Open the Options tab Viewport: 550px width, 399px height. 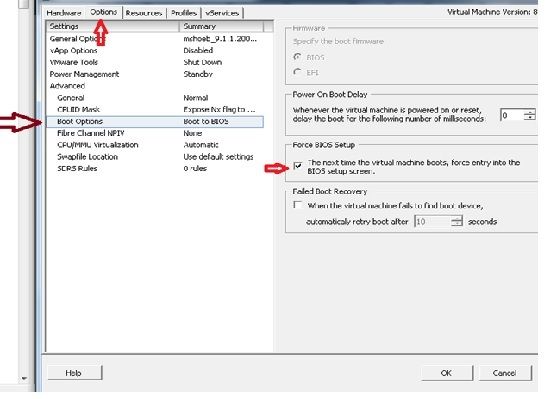103,12
